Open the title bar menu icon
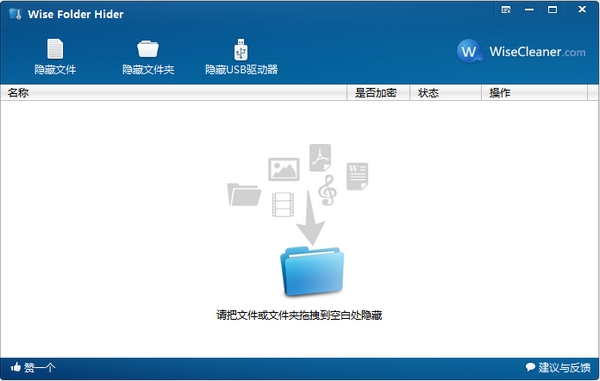The width and height of the screenshot is (600, 381). [x=506, y=10]
